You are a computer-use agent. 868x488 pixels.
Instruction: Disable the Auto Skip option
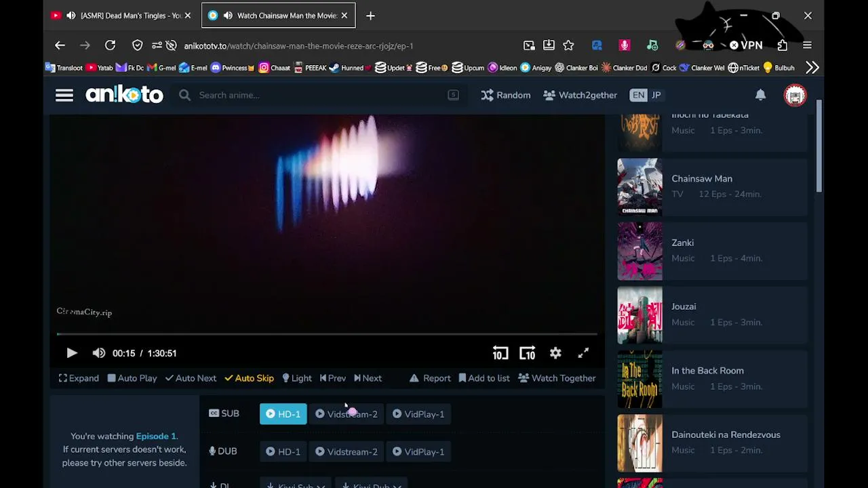click(x=249, y=378)
